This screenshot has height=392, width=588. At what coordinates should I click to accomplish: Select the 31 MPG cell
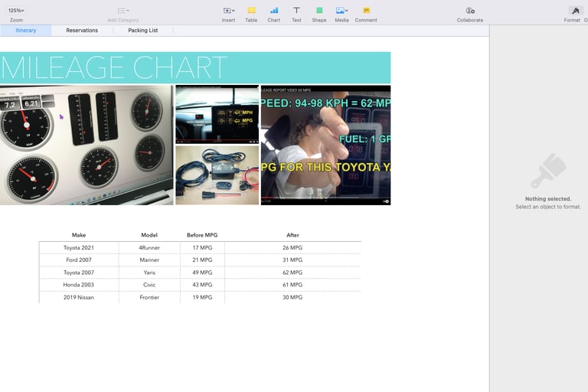coord(293,260)
